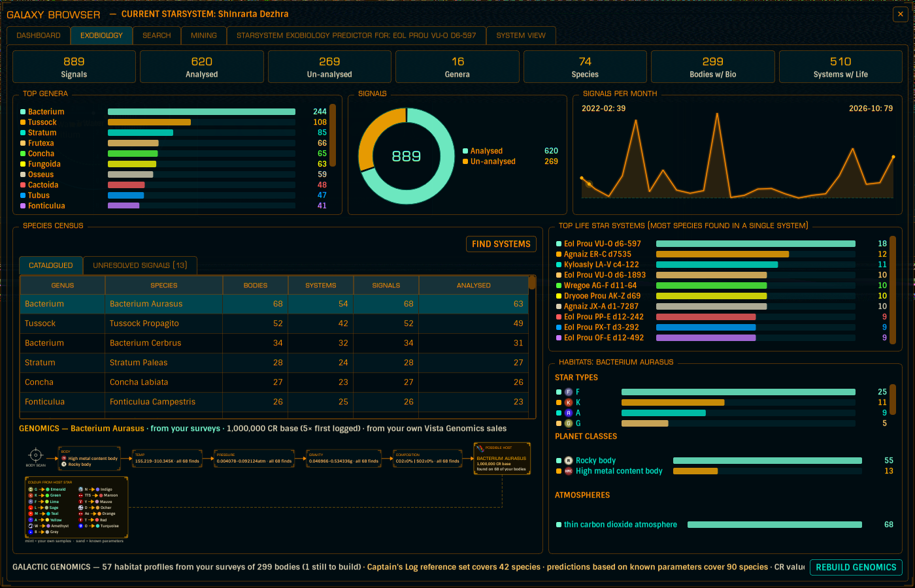This screenshot has width=915, height=588.
Task: Click the 510 Systems w/ Life card
Action: pos(840,67)
